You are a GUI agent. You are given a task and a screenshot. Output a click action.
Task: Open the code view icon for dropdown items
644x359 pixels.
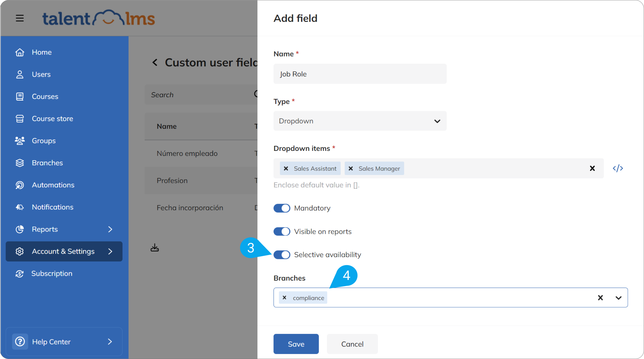point(618,168)
